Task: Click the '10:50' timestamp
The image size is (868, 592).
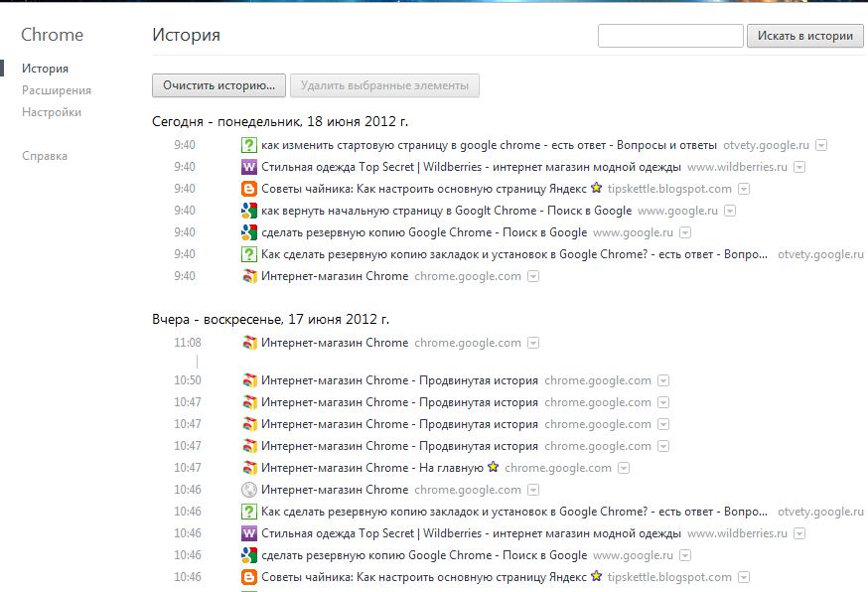Action: pyautogui.click(x=188, y=380)
